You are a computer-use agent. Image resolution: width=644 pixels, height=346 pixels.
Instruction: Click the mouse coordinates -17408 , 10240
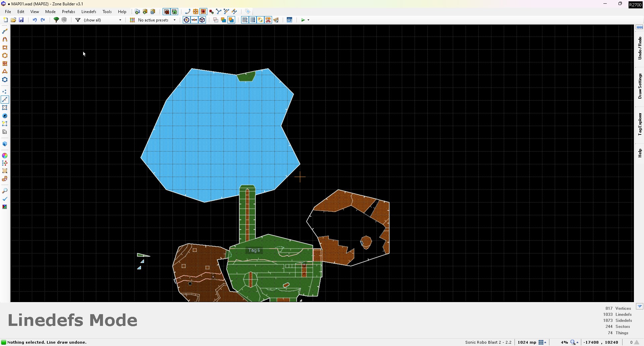[600, 342]
